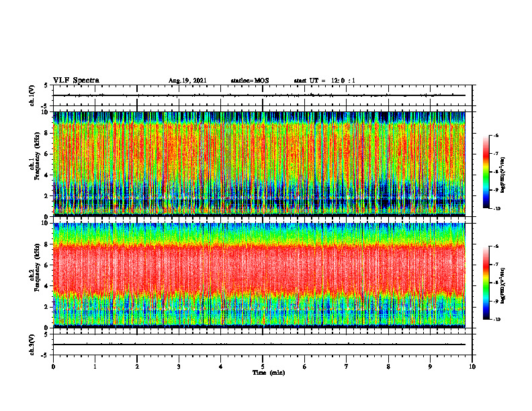Click the "8" tick on the time axis
Screen dimensions: 532x411
click(x=388, y=367)
